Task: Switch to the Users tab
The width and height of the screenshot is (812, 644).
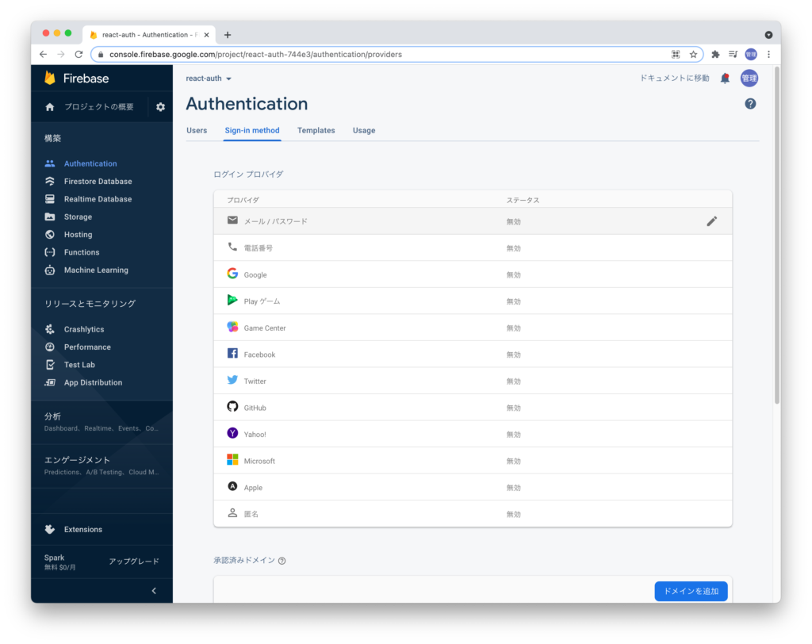Action: point(197,130)
